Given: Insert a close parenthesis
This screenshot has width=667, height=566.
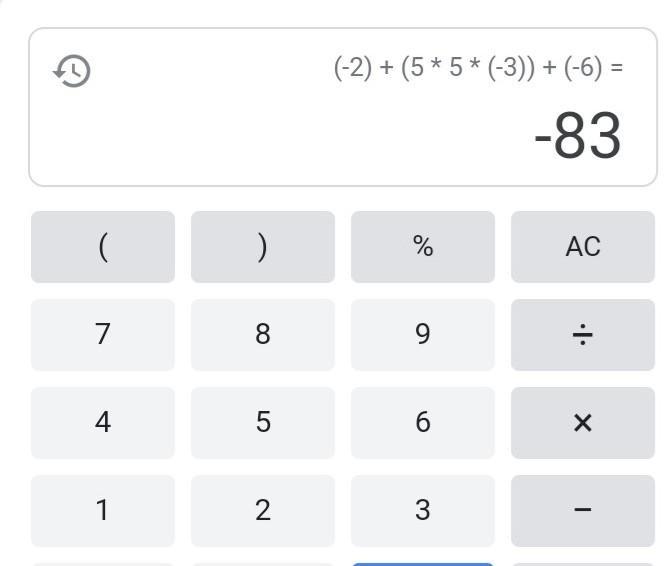Looking at the screenshot, I should point(263,247).
